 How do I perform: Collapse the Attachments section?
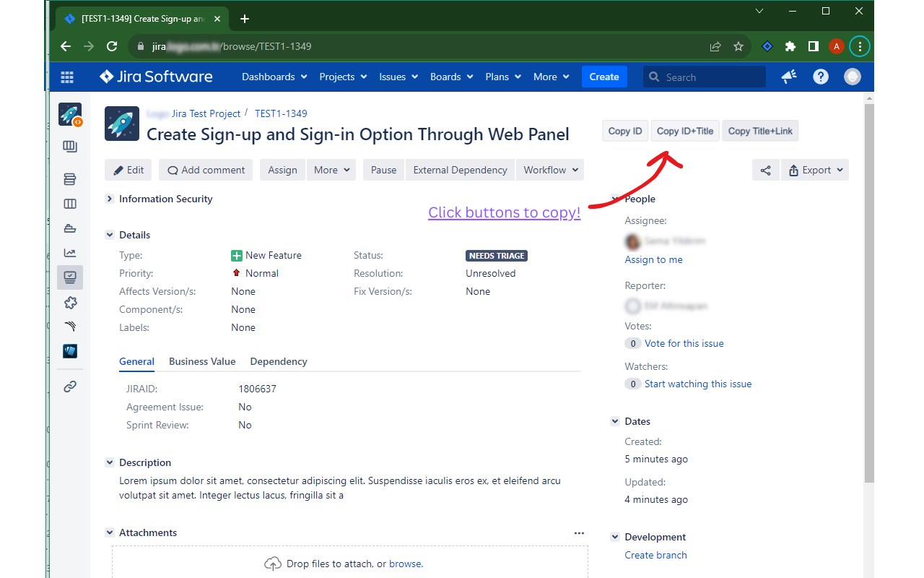pos(110,532)
